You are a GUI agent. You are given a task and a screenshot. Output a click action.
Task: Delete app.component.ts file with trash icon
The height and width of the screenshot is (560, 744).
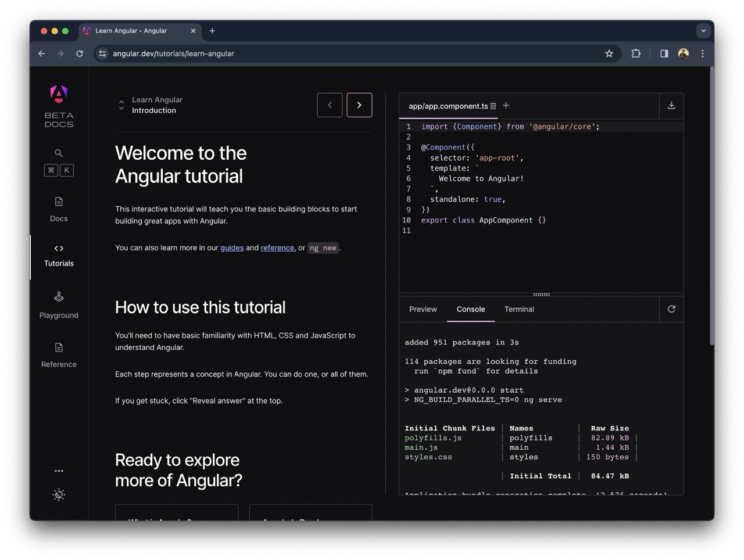tap(493, 106)
